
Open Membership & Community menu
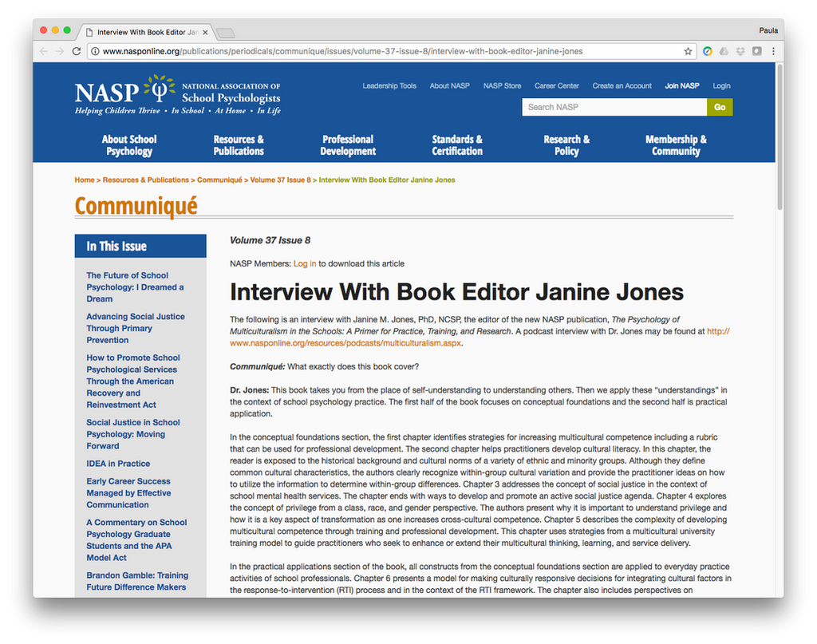pos(676,145)
